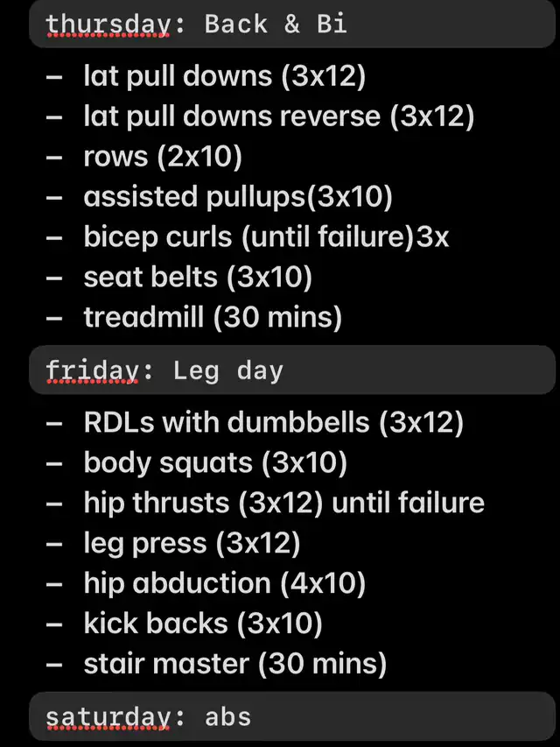Click the lat pull downs (3x12) line

pyautogui.click(x=224, y=77)
